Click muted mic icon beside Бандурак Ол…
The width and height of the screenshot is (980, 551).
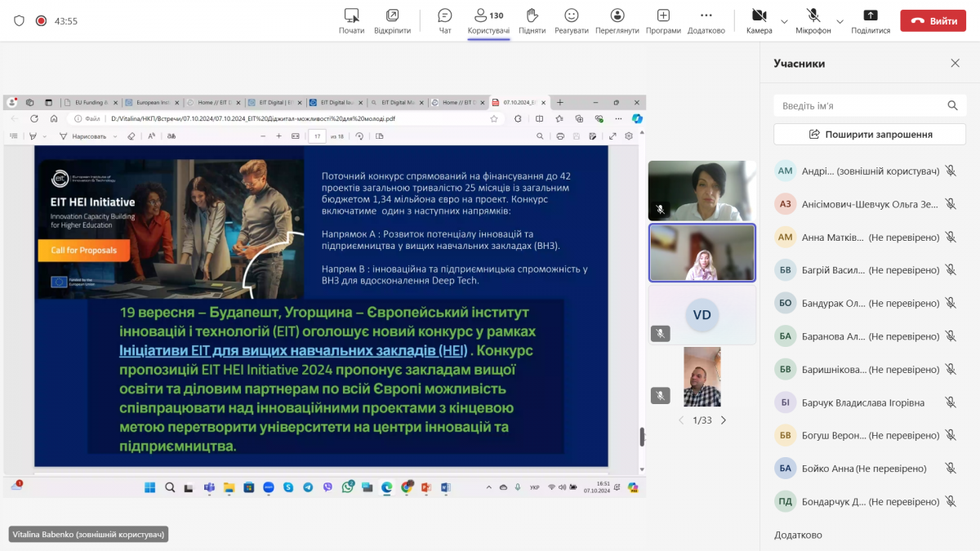(951, 303)
